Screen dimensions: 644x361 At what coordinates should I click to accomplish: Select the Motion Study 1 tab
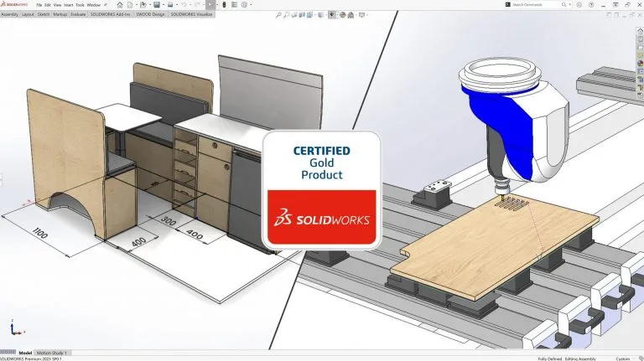52,353
